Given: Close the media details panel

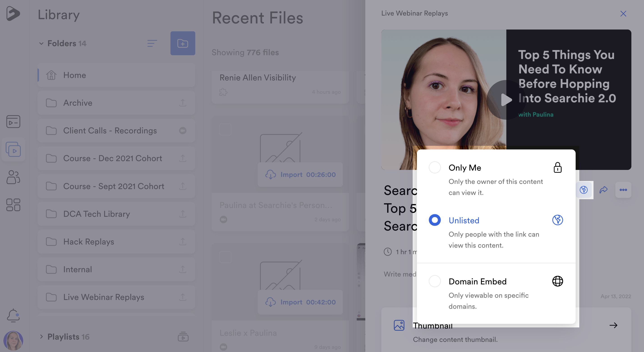Looking at the screenshot, I should (623, 14).
